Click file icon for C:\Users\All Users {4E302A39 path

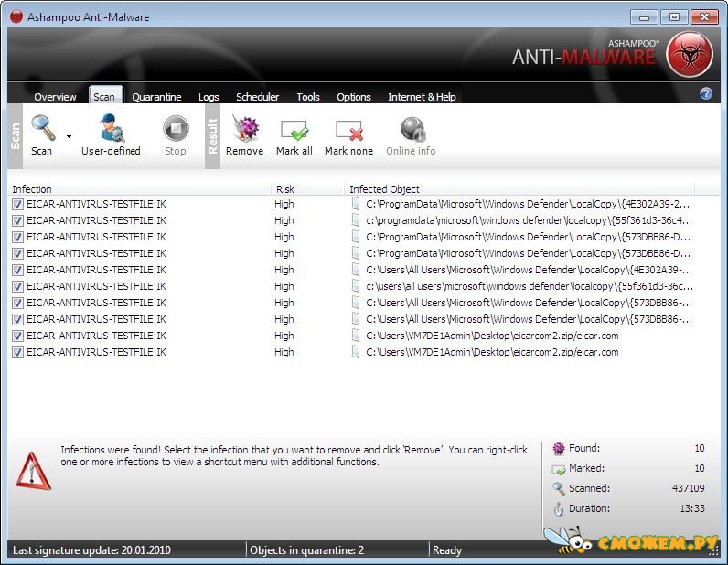[x=356, y=270]
